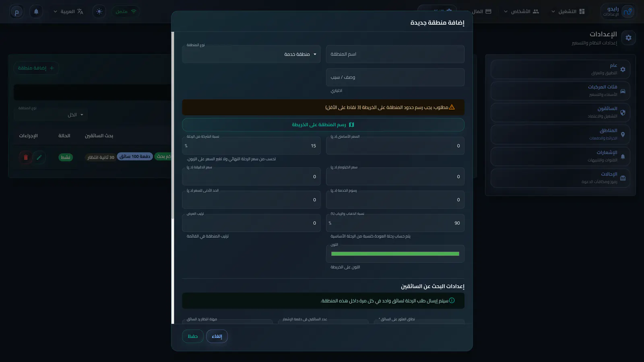This screenshot has height=362, width=644.
Task: Click the settings gear icon beside الإعدادات heading
Action: 628,38
